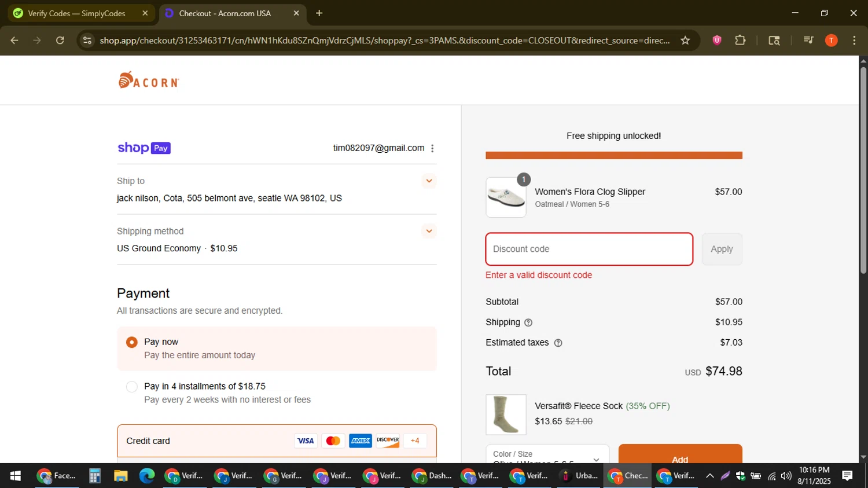The width and height of the screenshot is (868, 488).
Task: Close the Verify Codes tab
Action: 145,13
